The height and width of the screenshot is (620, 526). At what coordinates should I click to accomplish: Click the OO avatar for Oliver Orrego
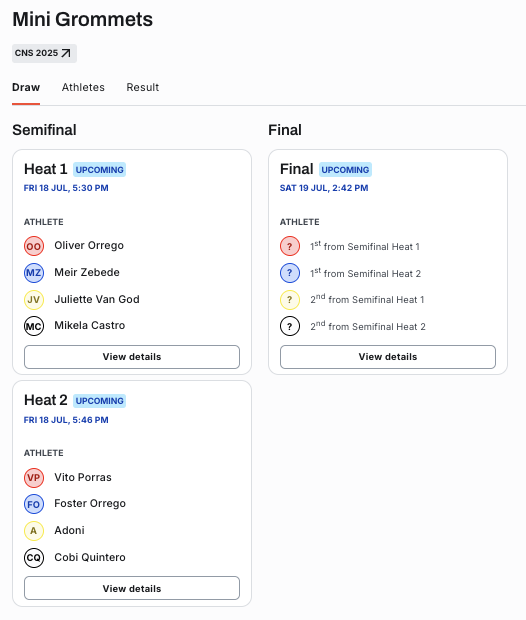34,246
